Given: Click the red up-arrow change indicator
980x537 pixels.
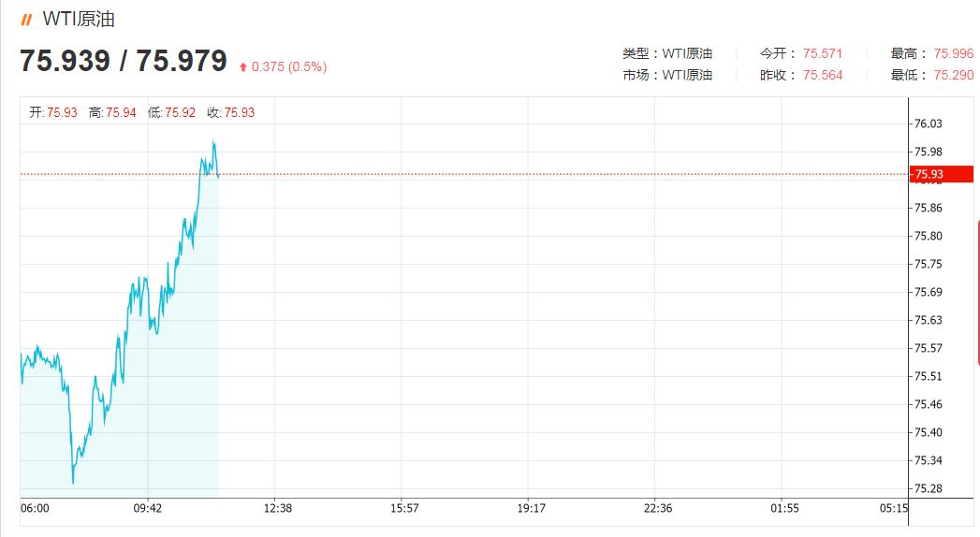Looking at the screenshot, I should pos(243,67).
